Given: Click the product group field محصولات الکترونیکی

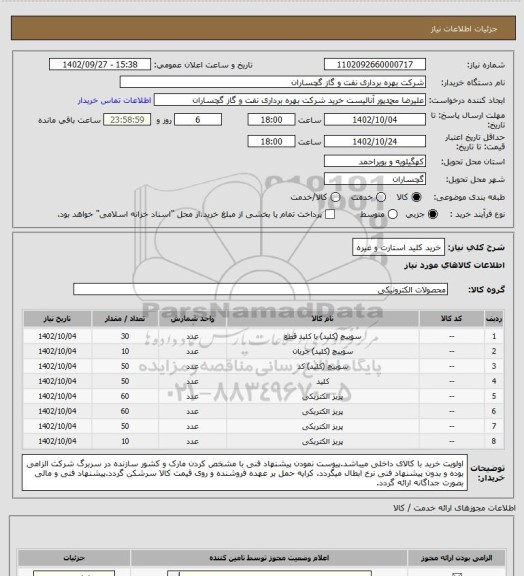Looking at the screenshot, I should (260, 289).
